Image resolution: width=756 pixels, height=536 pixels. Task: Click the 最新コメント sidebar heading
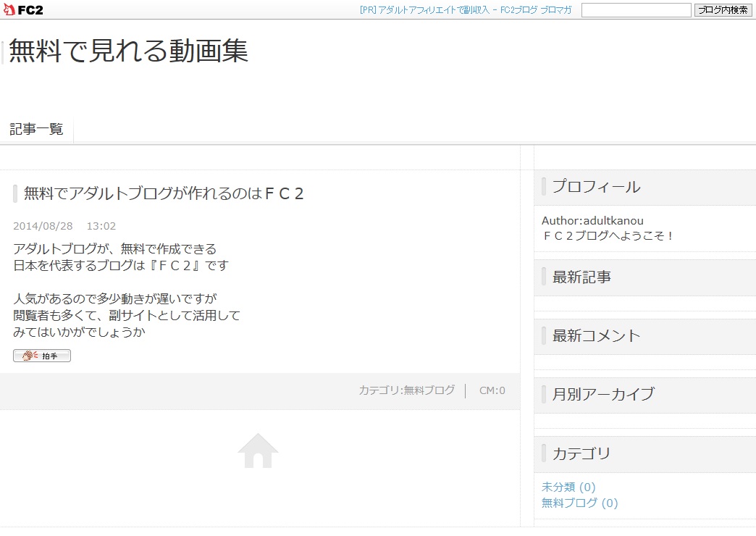597,335
